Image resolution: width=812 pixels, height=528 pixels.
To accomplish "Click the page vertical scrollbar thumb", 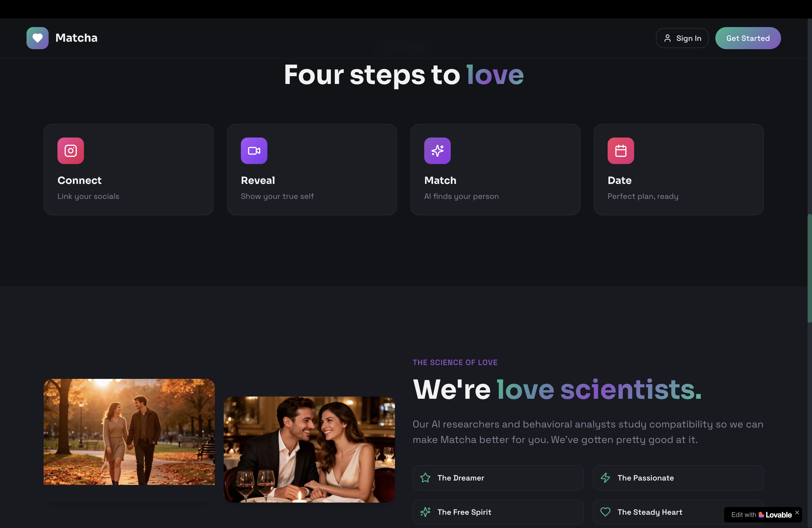I will coord(809,268).
